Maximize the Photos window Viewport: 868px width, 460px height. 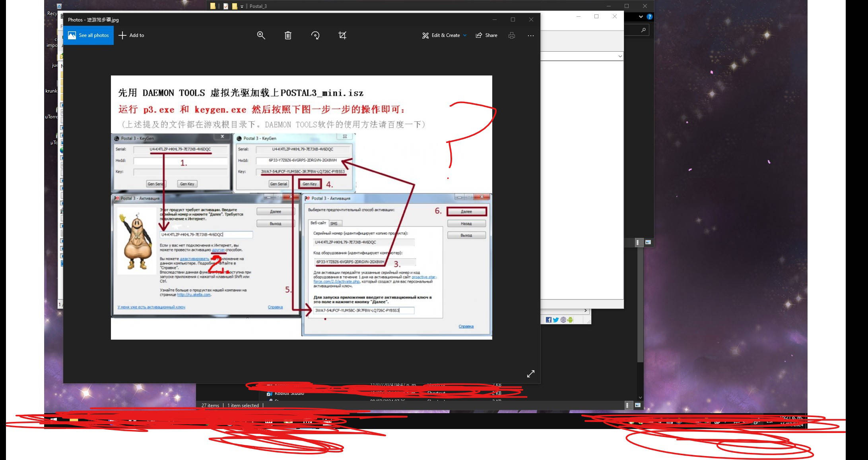[513, 19]
